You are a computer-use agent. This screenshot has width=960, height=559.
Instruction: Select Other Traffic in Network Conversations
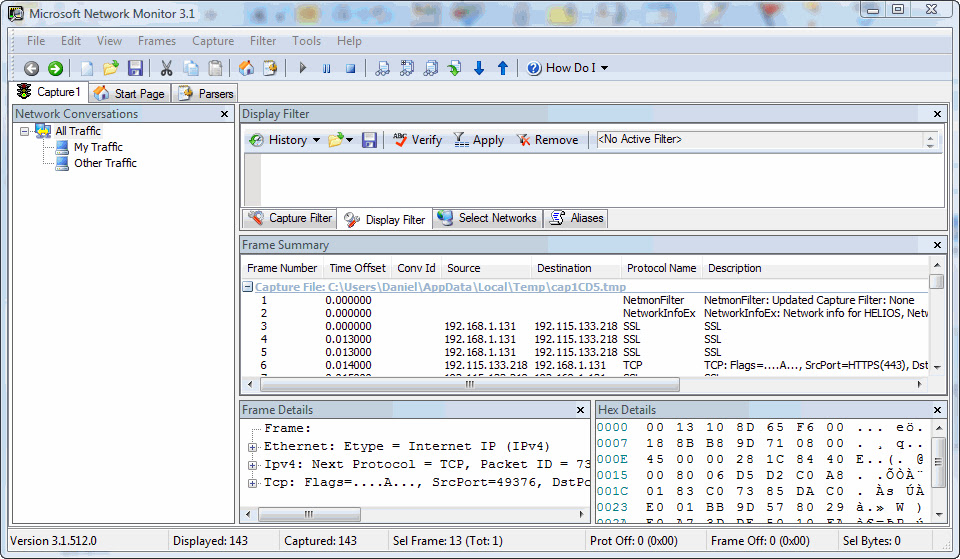tap(105, 163)
